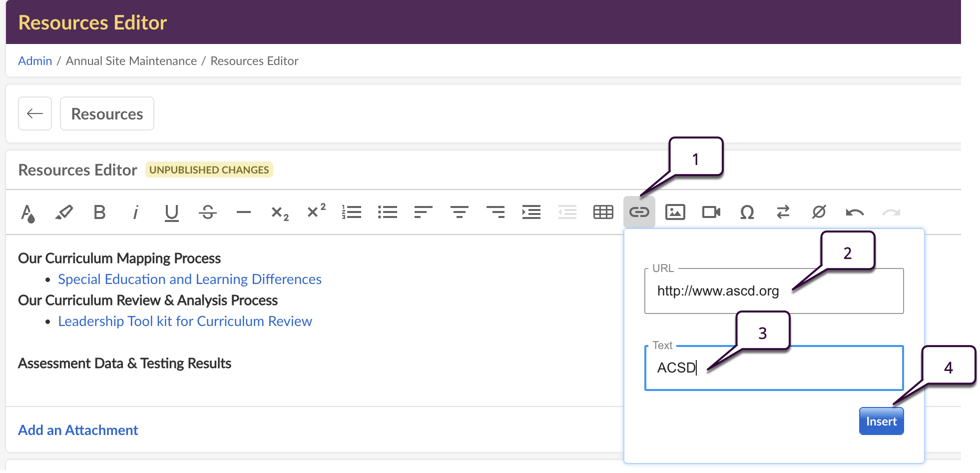Open the special characters omega icon

[747, 212]
